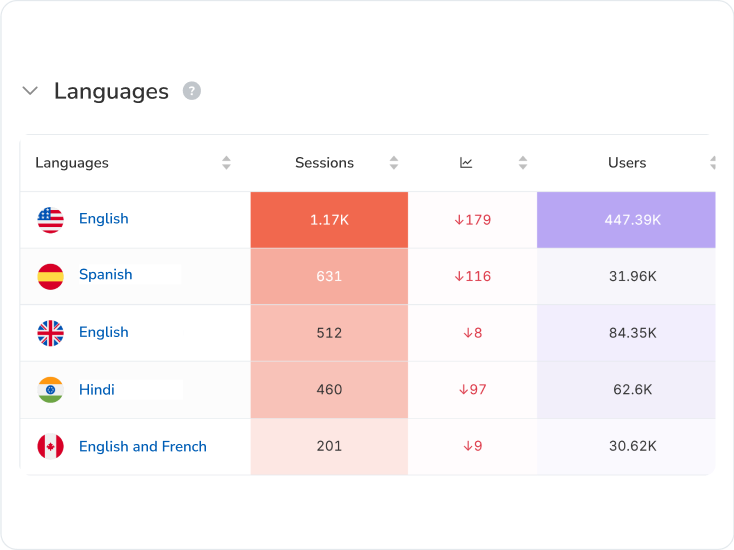The width and height of the screenshot is (734, 550).
Task: Click the Canada flag icon
Action: coord(50,446)
